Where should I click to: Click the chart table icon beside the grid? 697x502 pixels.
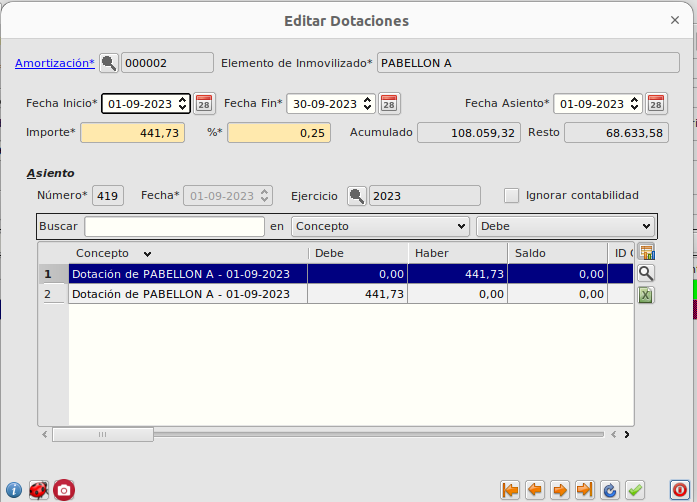(x=646, y=252)
